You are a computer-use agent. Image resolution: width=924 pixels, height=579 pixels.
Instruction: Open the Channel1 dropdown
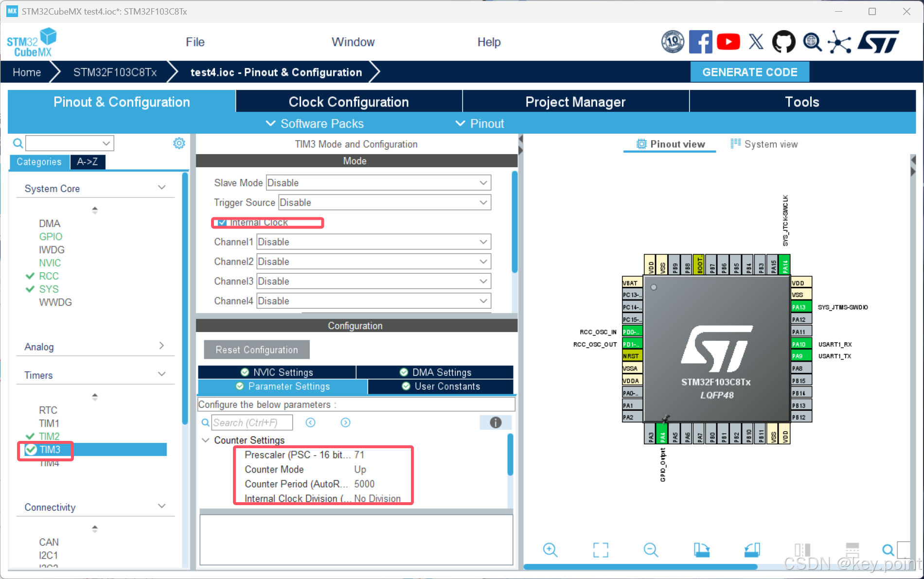coord(373,242)
